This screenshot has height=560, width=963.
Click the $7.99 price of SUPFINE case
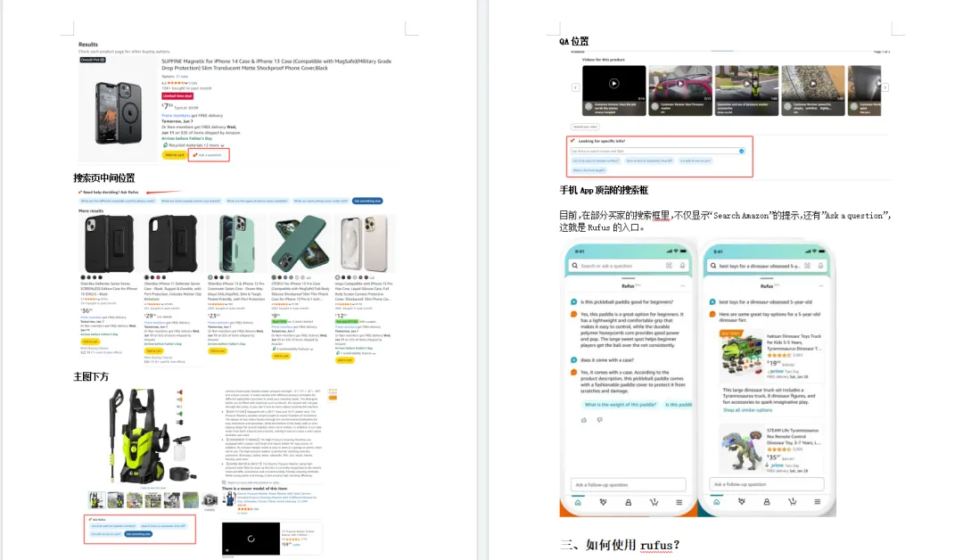coord(167,106)
